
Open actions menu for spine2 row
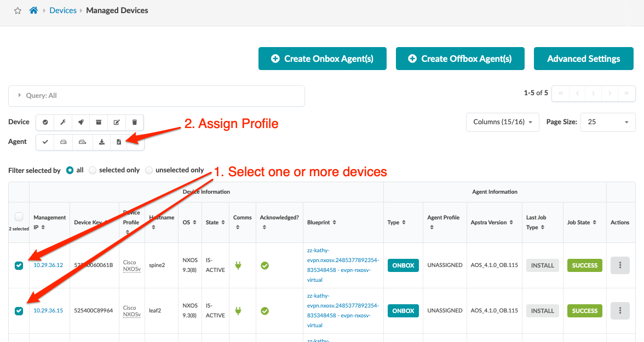pos(620,265)
